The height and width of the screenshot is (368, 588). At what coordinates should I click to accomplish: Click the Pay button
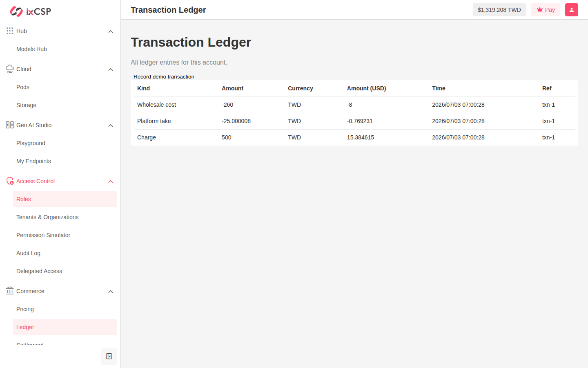click(546, 10)
